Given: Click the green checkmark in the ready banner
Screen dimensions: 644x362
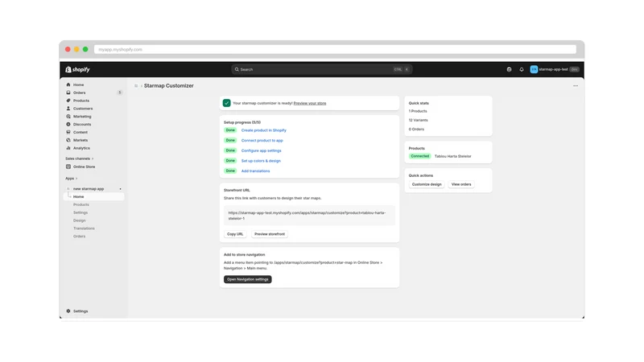Looking at the screenshot, I should 226,103.
